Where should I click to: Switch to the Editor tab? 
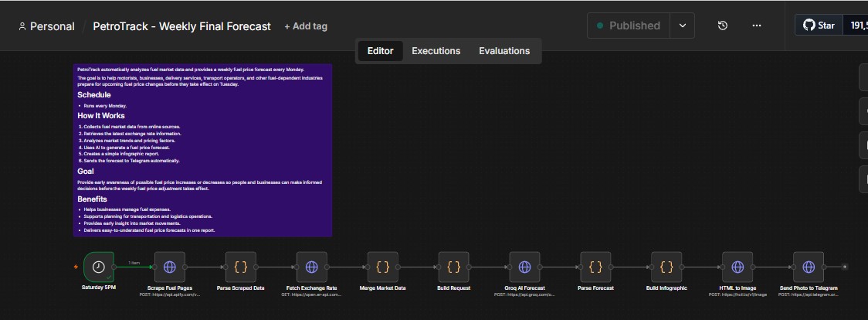pyautogui.click(x=380, y=51)
